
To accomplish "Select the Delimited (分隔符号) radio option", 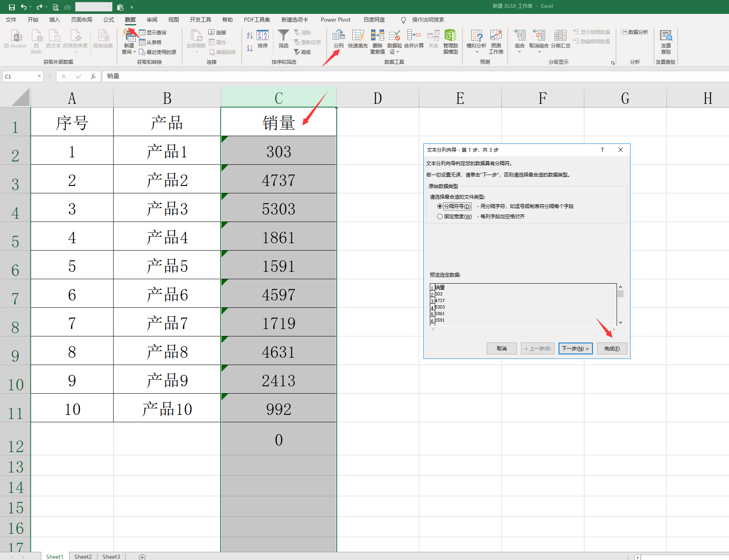I will point(440,206).
